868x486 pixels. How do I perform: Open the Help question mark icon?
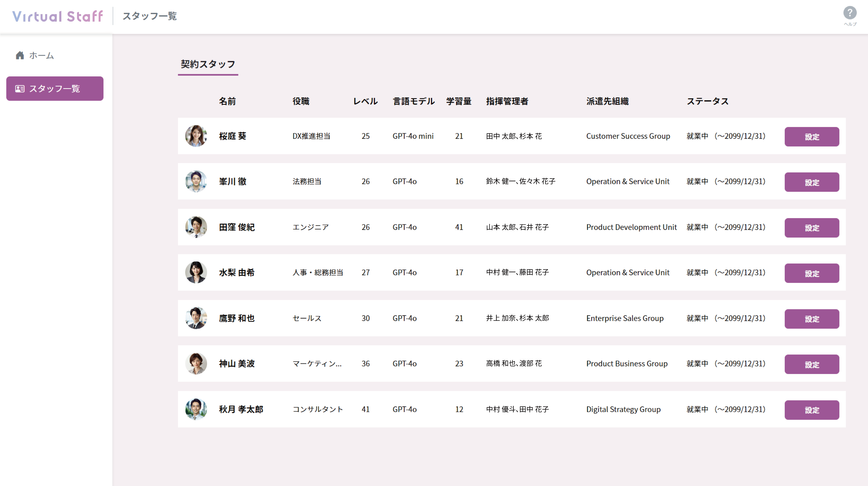850,13
